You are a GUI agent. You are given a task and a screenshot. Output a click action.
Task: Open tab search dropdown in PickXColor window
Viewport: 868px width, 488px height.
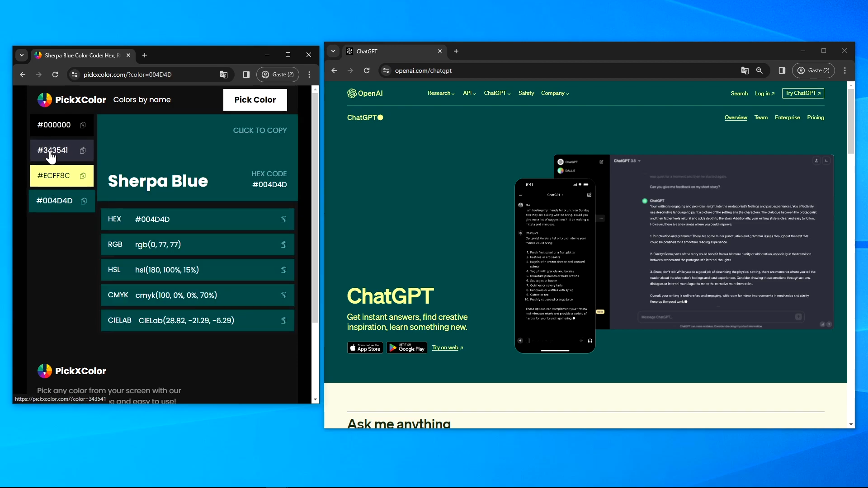tap(22, 55)
